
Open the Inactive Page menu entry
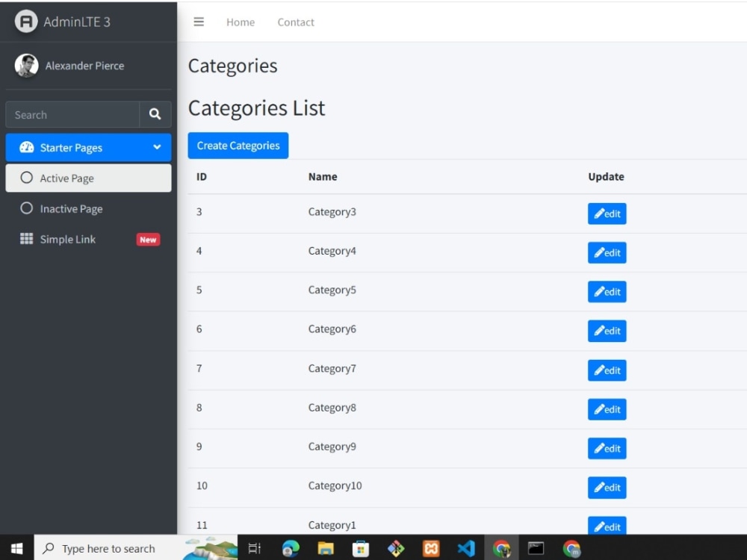tap(88, 208)
